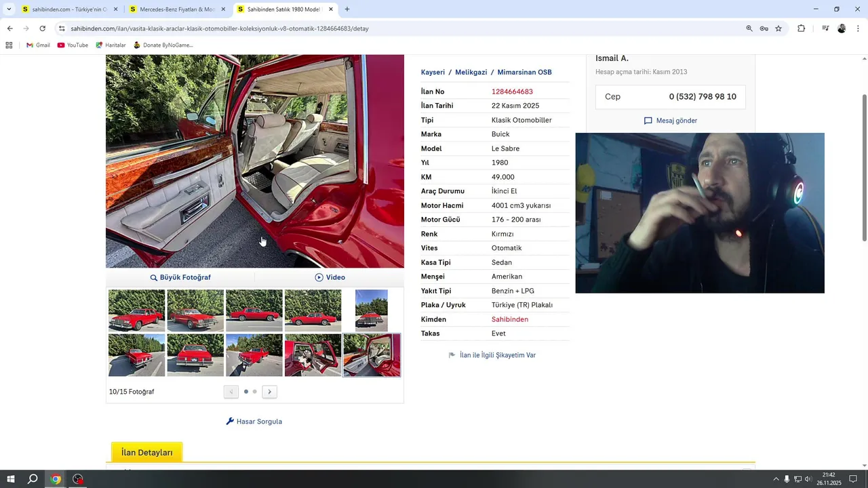This screenshot has width=868, height=488.
Task: Open the Google apps grid in bookmarks bar
Action: [x=9, y=45]
